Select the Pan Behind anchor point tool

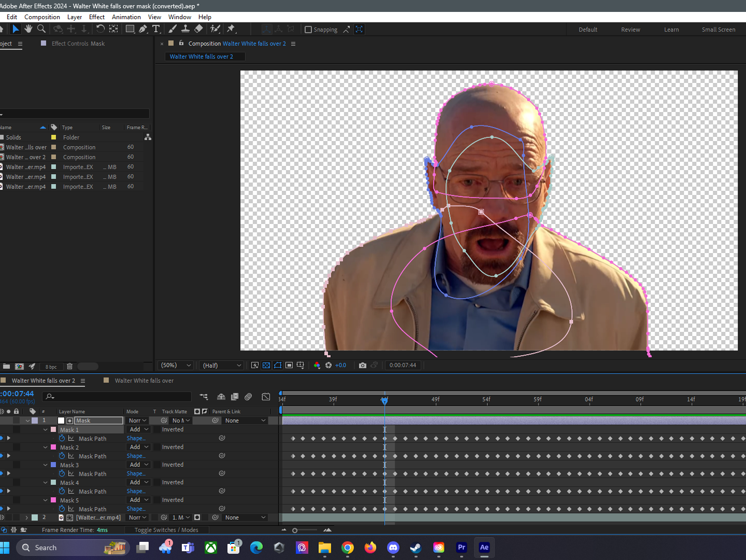tap(114, 29)
